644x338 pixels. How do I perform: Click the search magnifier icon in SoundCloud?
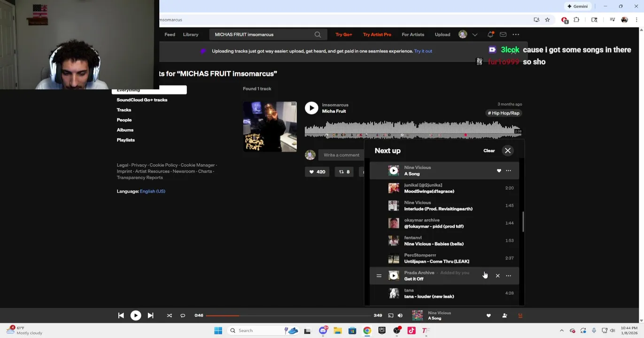[318, 34]
